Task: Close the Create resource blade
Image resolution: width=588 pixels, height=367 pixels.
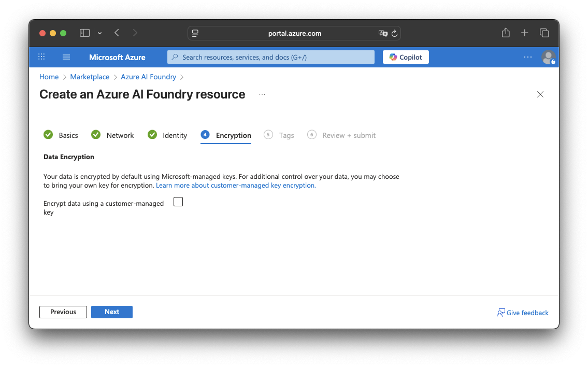Action: click(x=540, y=94)
